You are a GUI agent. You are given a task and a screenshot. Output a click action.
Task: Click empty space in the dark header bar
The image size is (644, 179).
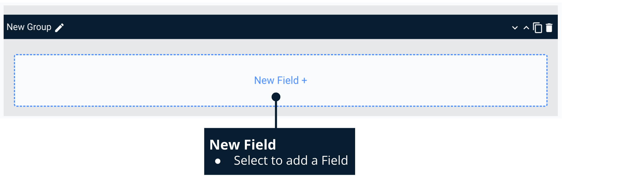[285, 27]
